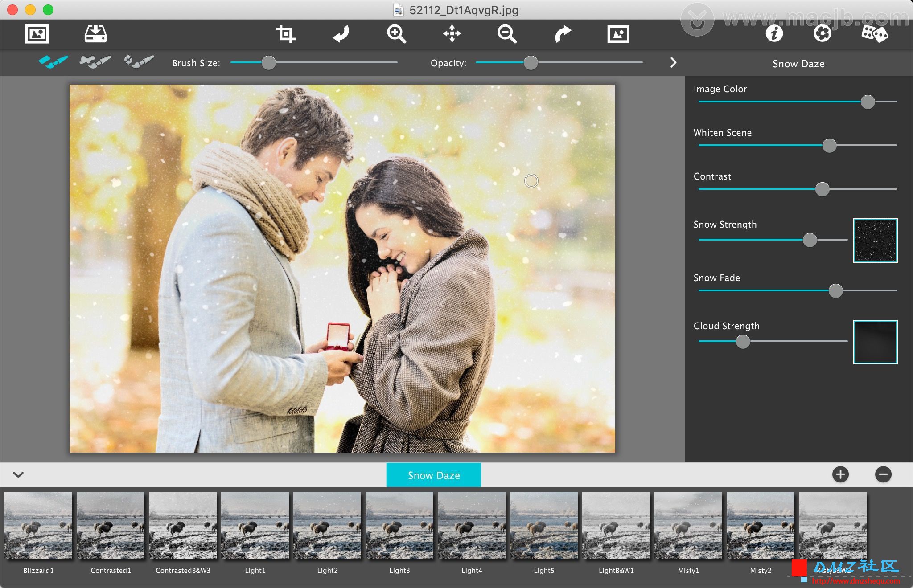This screenshot has height=588, width=913.
Task: Select the Light1 preset thumbnail
Action: [x=255, y=526]
